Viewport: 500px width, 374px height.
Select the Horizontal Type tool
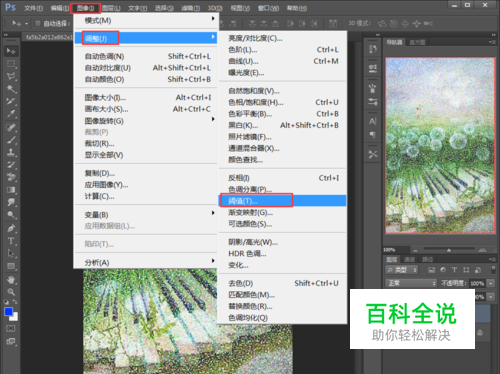(x=11, y=241)
